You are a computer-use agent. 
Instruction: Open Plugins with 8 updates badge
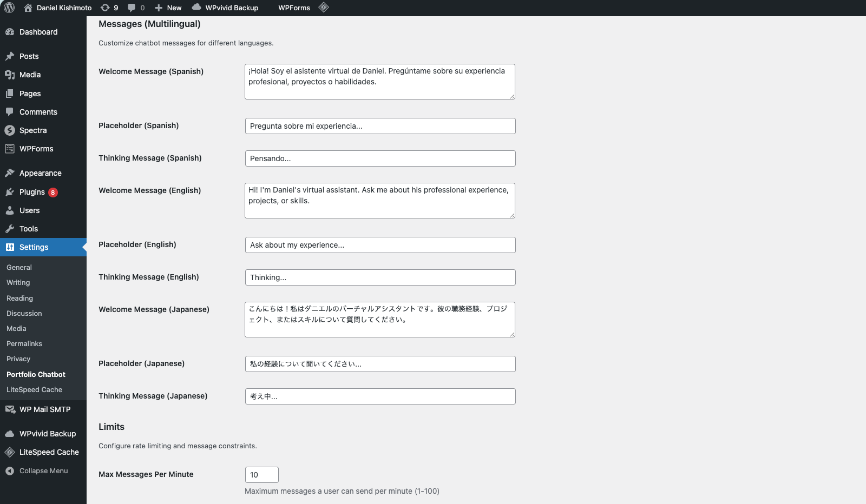pyautogui.click(x=32, y=192)
